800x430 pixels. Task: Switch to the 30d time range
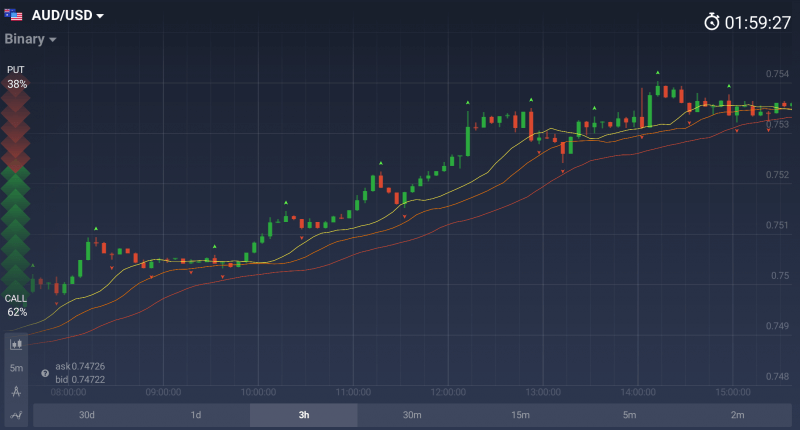(x=87, y=415)
